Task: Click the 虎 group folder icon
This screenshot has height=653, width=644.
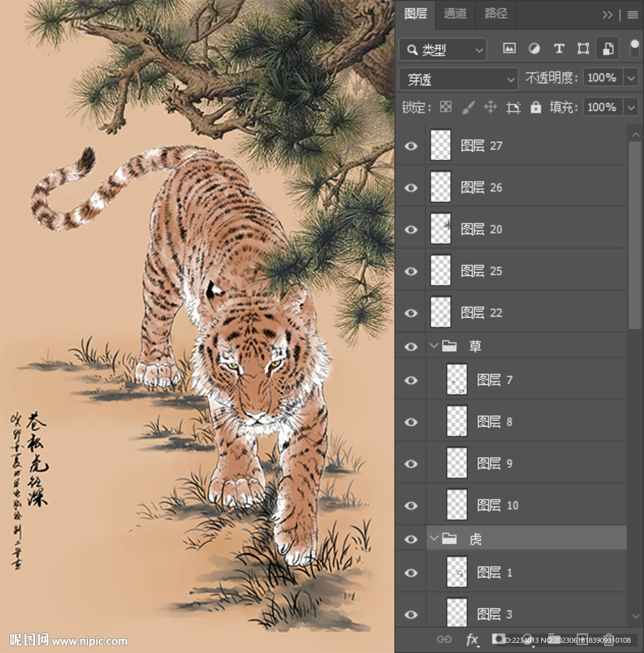Action: click(450, 538)
